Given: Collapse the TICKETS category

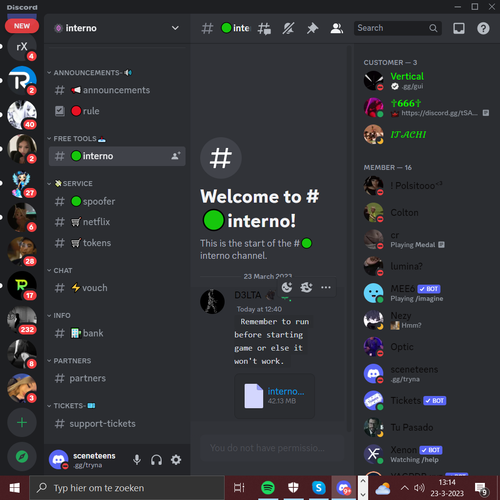Looking at the screenshot, I should pos(71,406).
